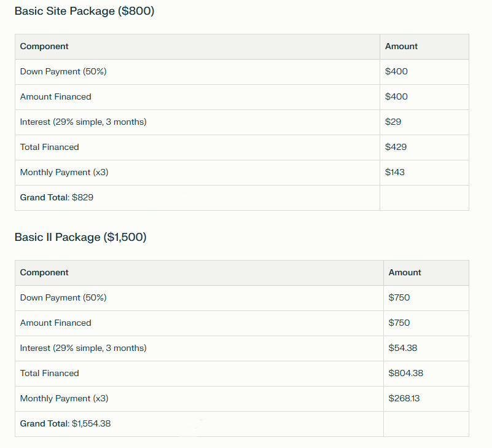
Task: Select Component header in Basic II table
Action: [x=44, y=273]
